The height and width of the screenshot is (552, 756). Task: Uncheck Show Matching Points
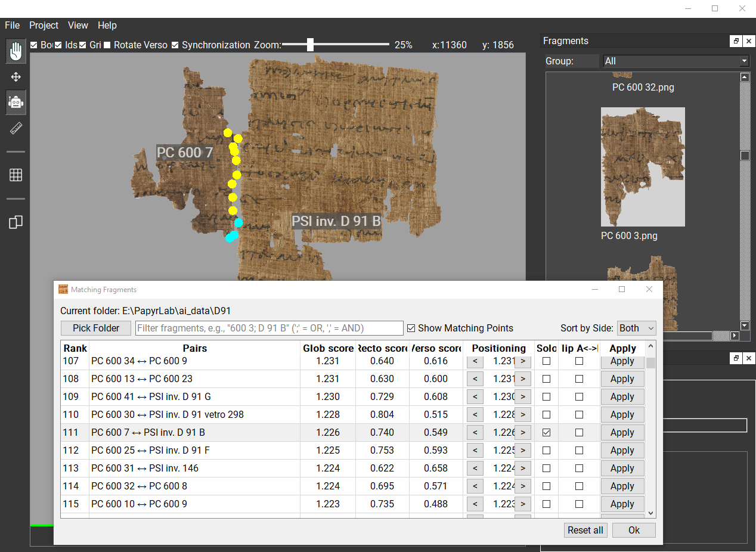pyautogui.click(x=411, y=328)
